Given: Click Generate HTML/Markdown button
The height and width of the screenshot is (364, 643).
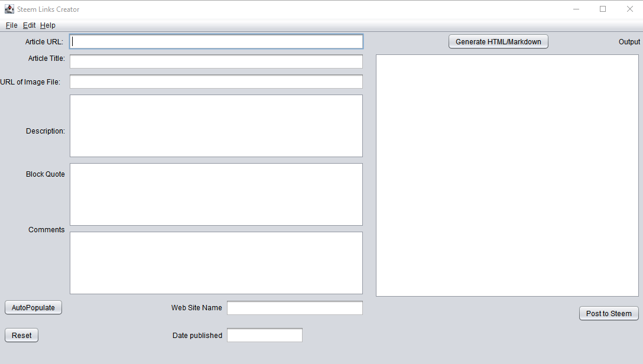Looking at the screenshot, I should (x=498, y=42).
